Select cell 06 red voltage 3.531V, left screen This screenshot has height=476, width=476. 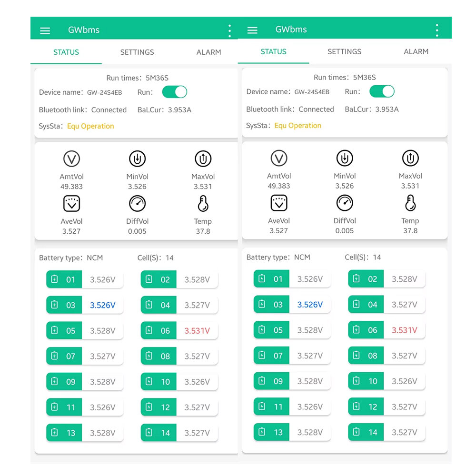click(197, 331)
